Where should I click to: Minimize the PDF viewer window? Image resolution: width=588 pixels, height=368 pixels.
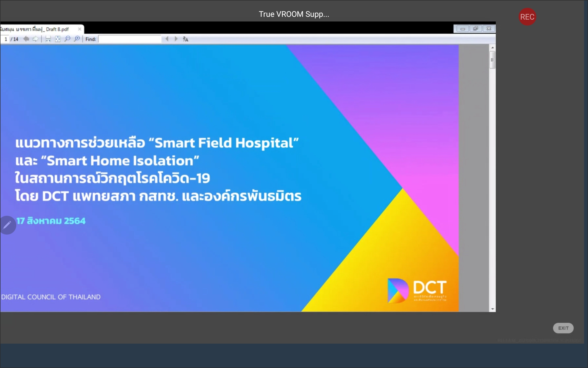463,29
